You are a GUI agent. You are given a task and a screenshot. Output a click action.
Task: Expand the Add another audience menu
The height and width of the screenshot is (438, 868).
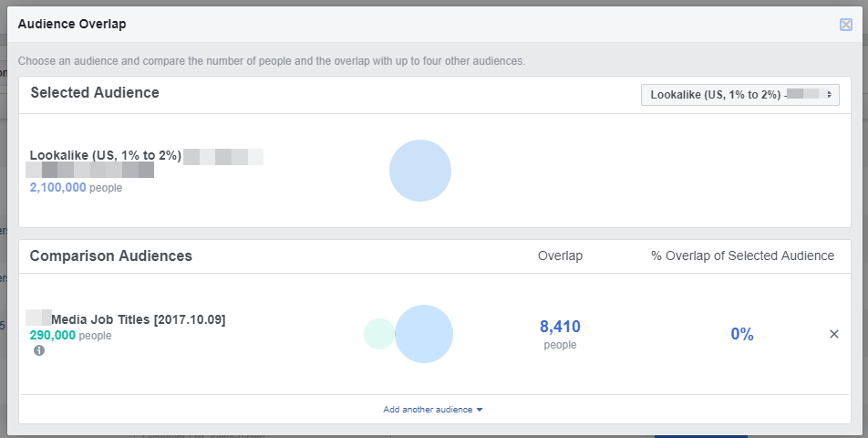[433, 410]
